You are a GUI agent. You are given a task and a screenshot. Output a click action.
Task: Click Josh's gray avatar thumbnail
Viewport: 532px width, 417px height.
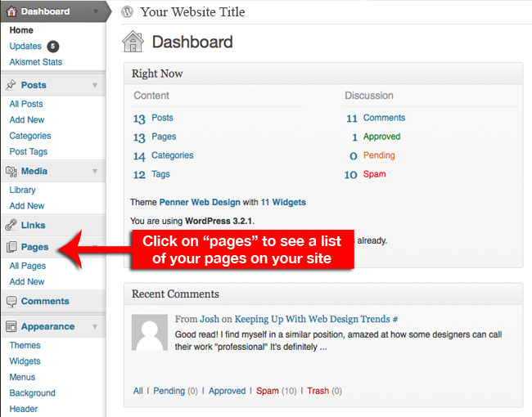pos(150,332)
